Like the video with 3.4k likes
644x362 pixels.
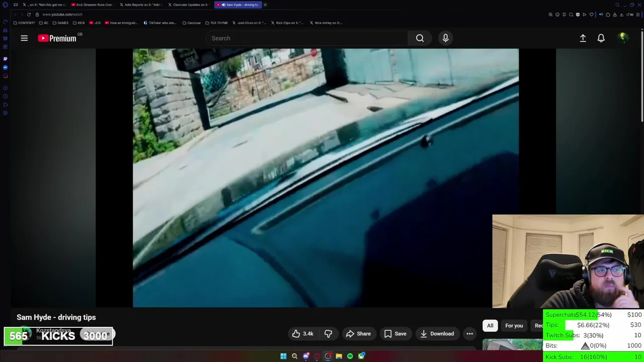302,334
